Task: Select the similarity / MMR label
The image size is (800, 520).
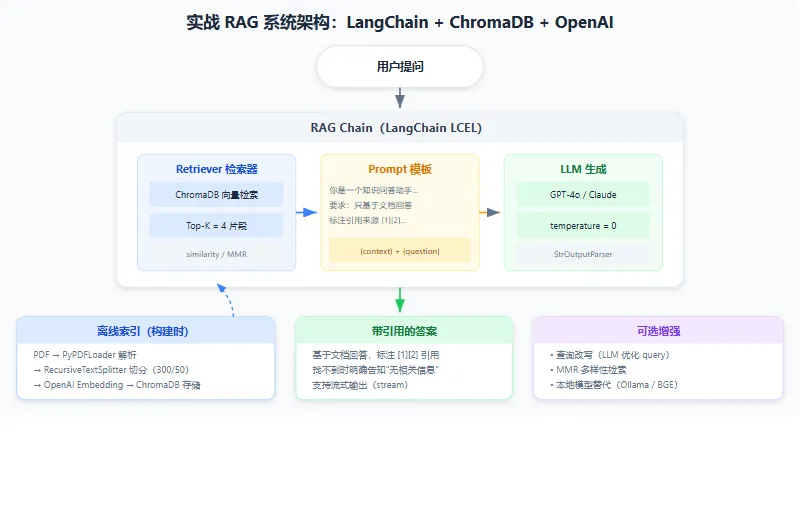Action: tap(216, 254)
